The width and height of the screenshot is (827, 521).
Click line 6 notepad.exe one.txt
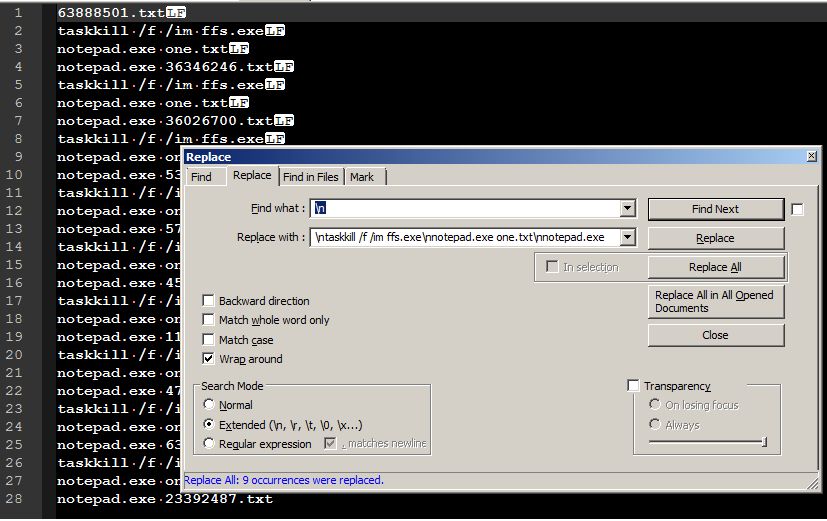pos(142,103)
